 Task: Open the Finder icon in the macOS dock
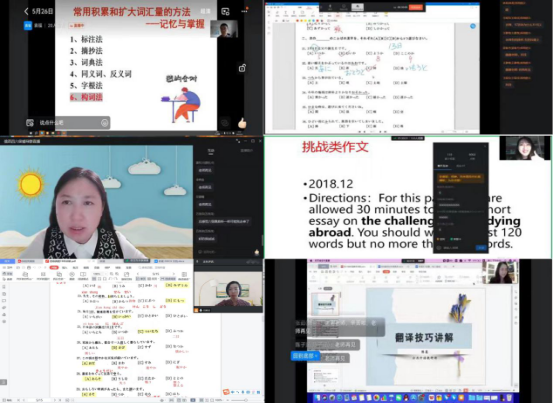tap(317, 398)
